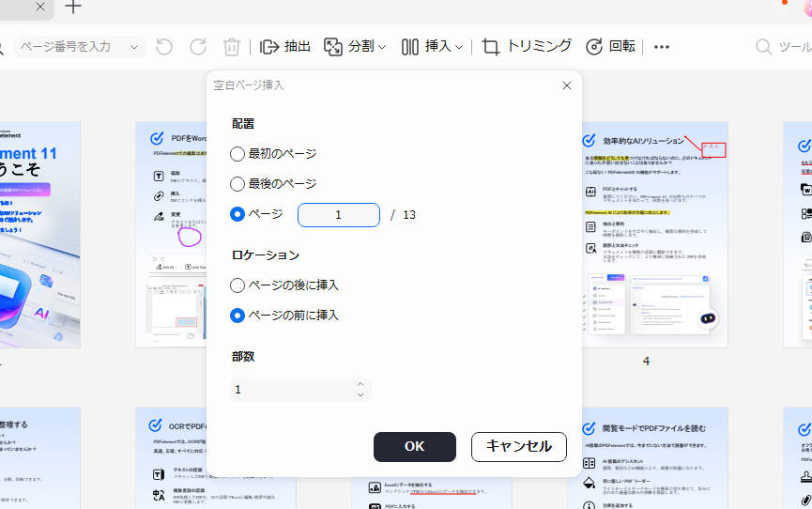Open the three-dot more options menu

point(662,47)
